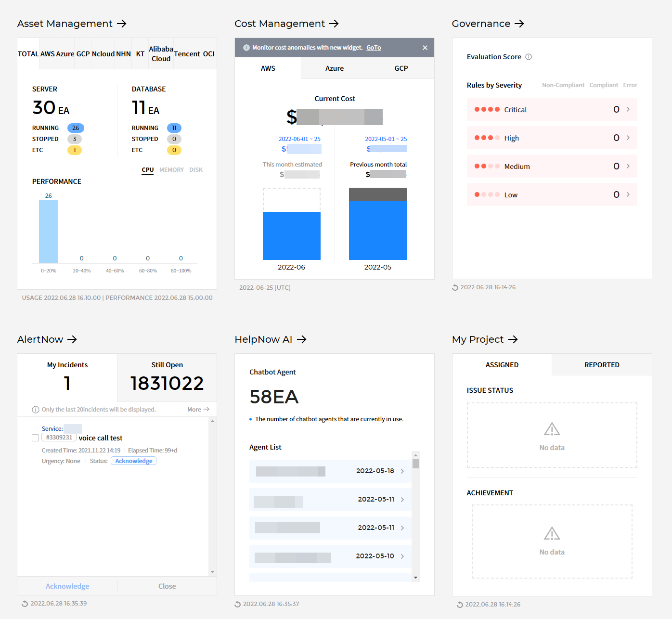Expand the agent dated 2022-05-18

coord(403,471)
